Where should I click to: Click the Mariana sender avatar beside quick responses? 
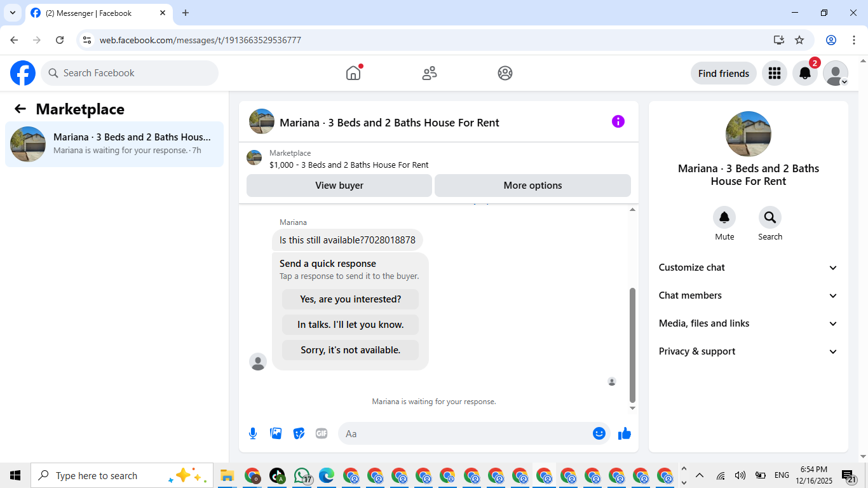[258, 362]
